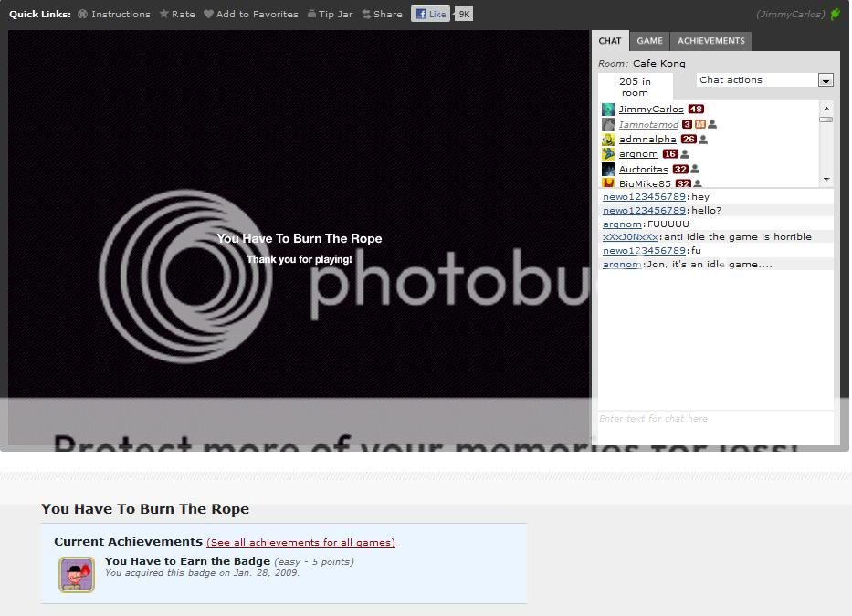Click the 9K like counter
Viewport: 852px width, 616px height.
pos(464,14)
